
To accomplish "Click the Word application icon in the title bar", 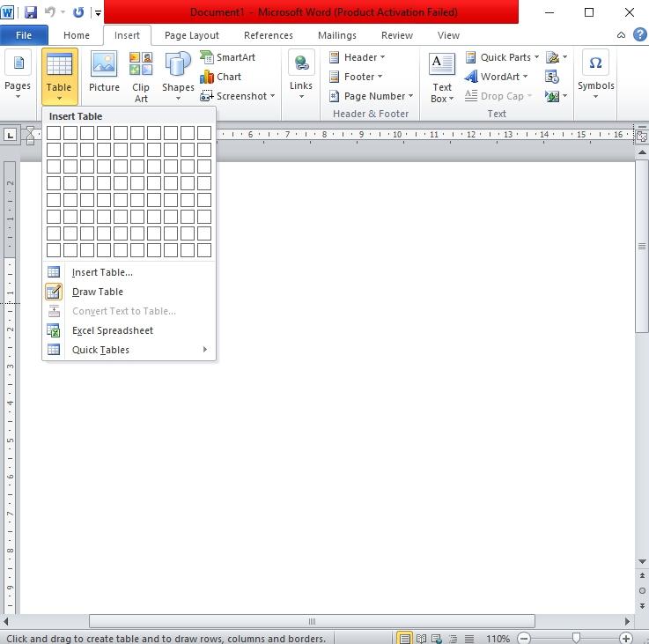I will (7, 12).
